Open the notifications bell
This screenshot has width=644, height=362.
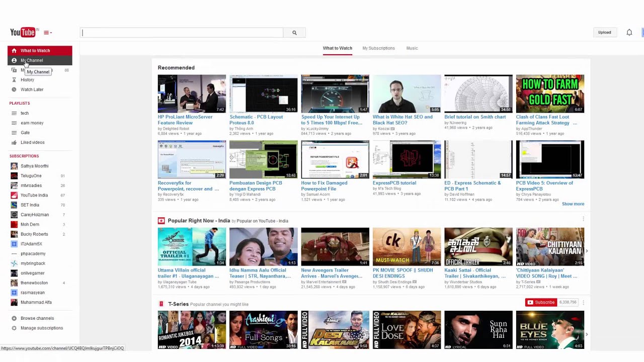[629, 32]
